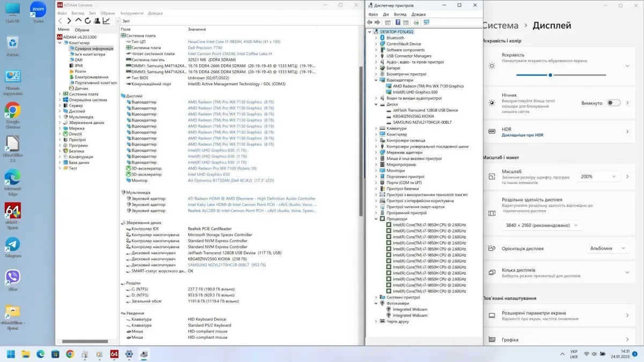Toggle the Night light (Нічник) switch
This screenshot has height=362, width=644.
click(613, 103)
